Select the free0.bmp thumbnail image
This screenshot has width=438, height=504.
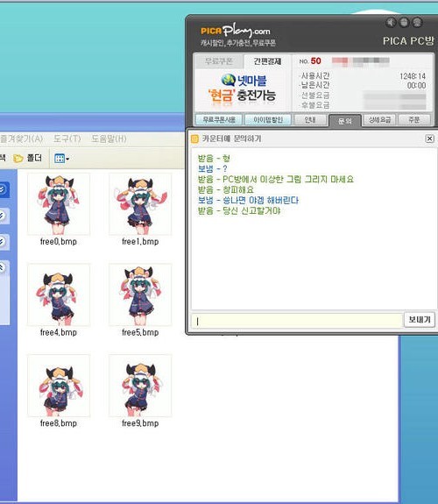coord(59,204)
